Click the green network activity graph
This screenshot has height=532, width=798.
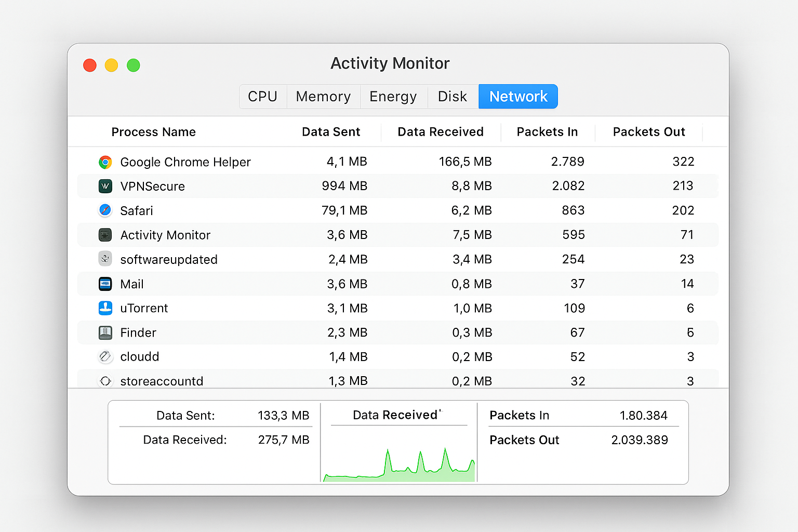click(399, 464)
